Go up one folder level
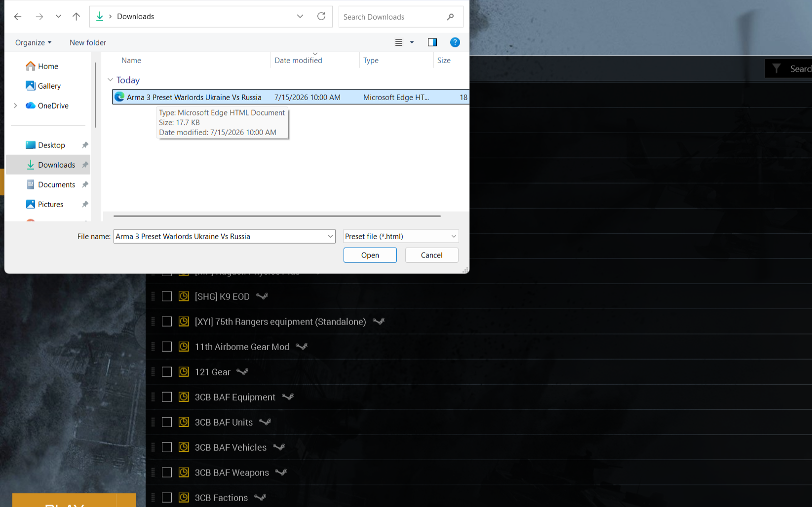Image resolution: width=812 pixels, height=507 pixels. [x=76, y=17]
